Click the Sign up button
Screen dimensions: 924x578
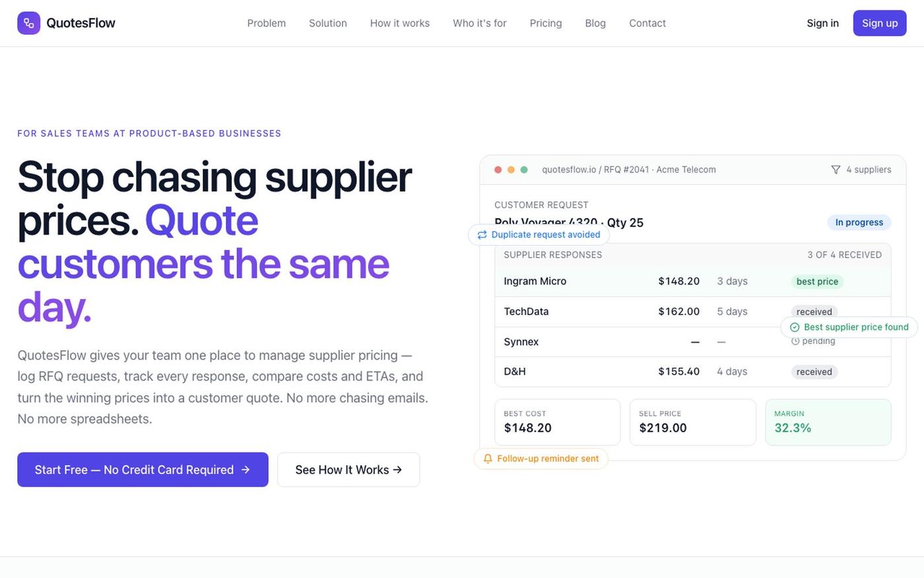coord(880,23)
